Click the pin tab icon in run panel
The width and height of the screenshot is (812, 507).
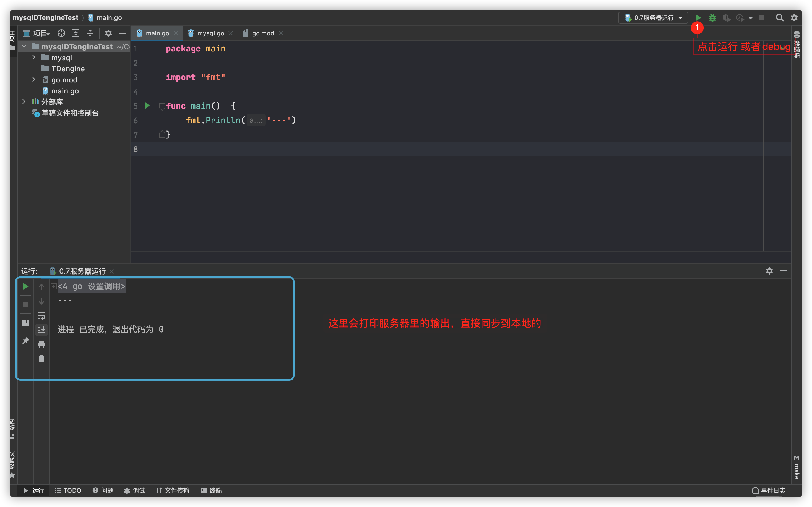pos(25,341)
